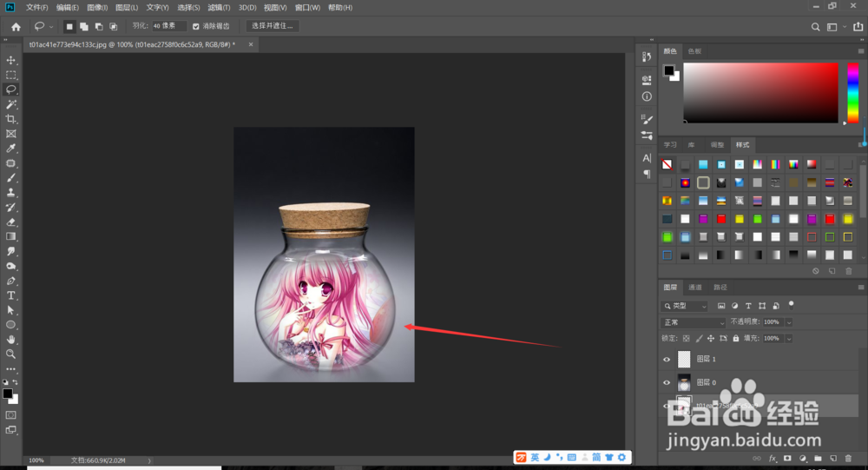Add a layer style via fx icon
Image resolution: width=868 pixels, height=470 pixels.
773,459
